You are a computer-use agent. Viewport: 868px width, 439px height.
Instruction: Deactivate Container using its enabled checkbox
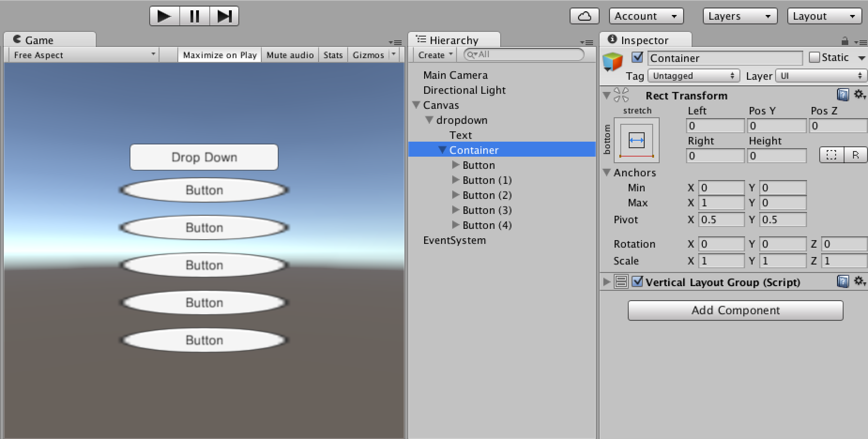pos(637,57)
